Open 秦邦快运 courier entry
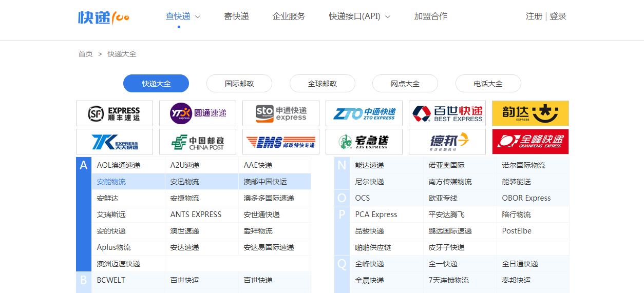 [517, 280]
